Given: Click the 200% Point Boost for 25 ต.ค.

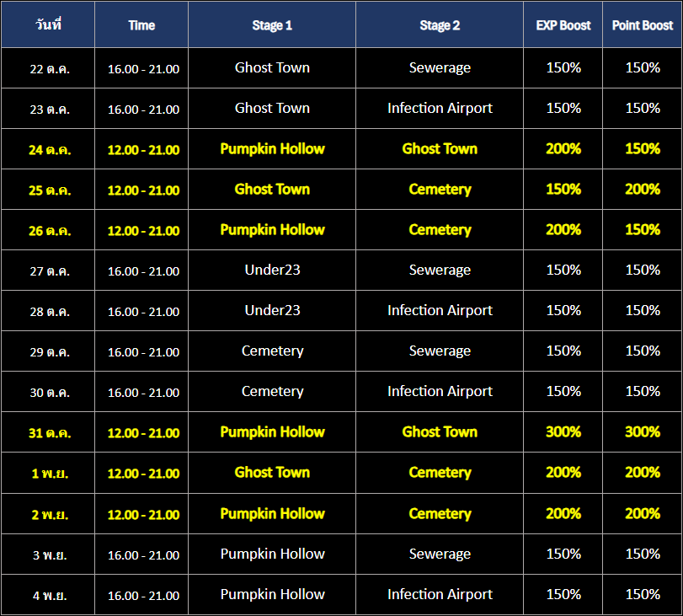Looking at the screenshot, I should [x=643, y=190].
